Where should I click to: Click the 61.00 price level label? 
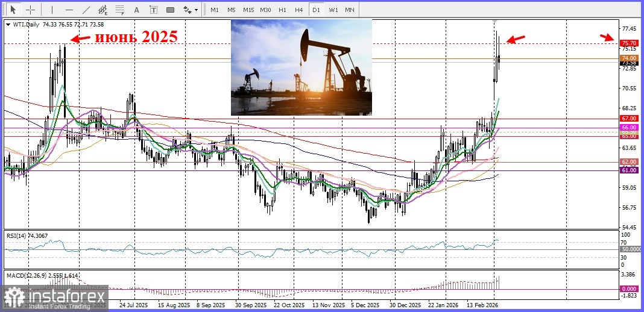(629, 170)
